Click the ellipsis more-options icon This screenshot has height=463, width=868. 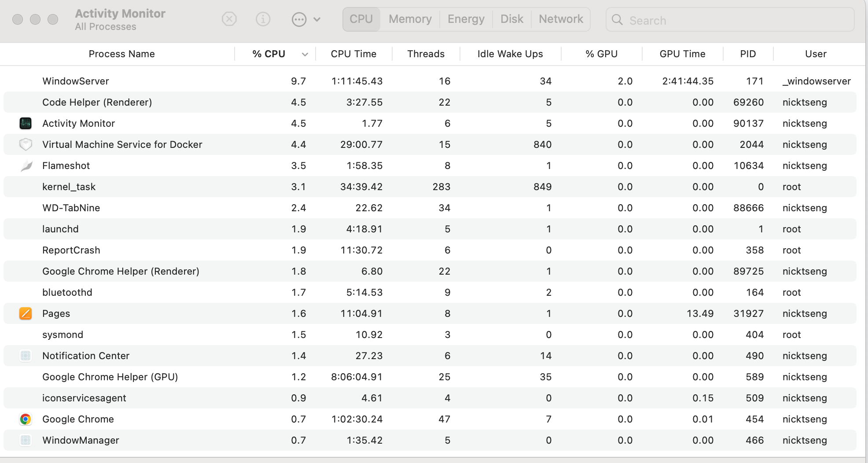click(299, 19)
